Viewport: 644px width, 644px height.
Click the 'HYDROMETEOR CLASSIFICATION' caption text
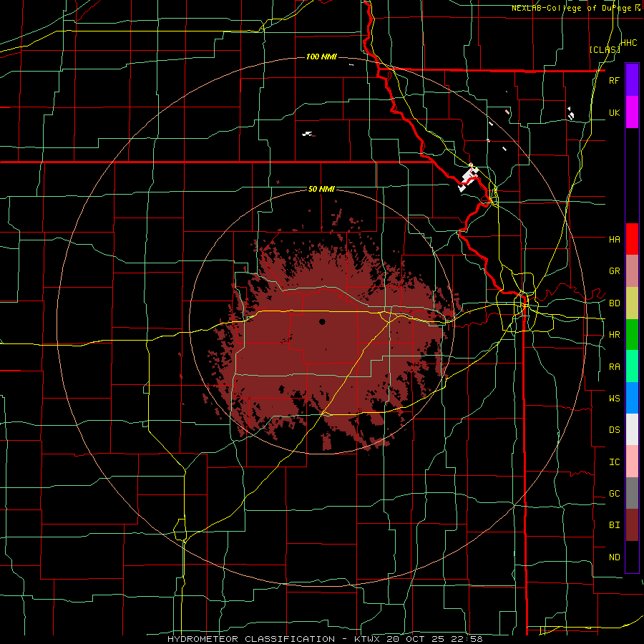(251, 639)
